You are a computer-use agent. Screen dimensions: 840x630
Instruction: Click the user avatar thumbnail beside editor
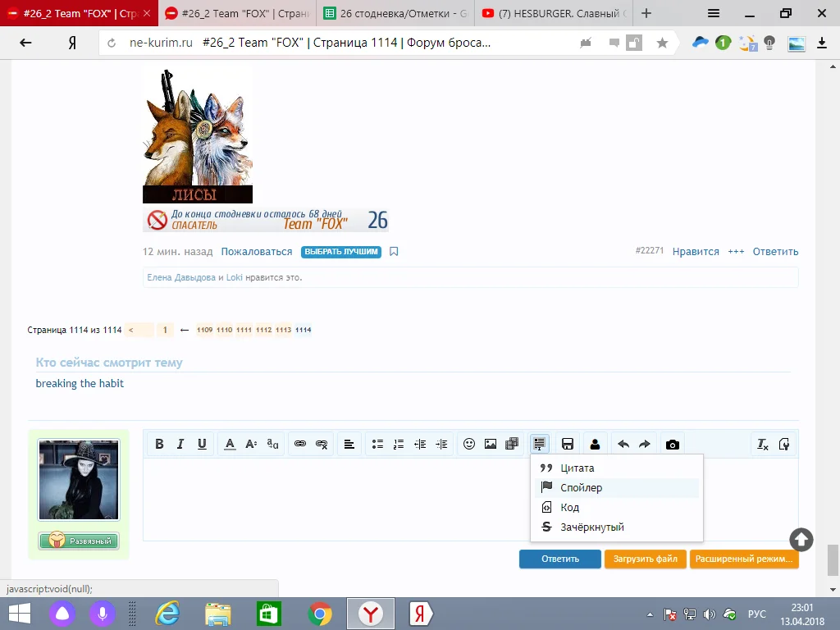(79, 479)
